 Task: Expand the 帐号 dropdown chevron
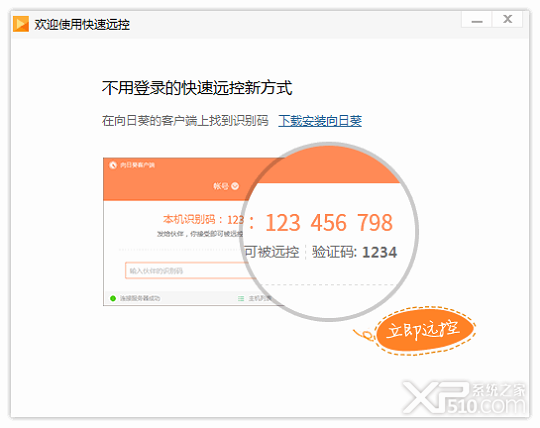point(235,186)
